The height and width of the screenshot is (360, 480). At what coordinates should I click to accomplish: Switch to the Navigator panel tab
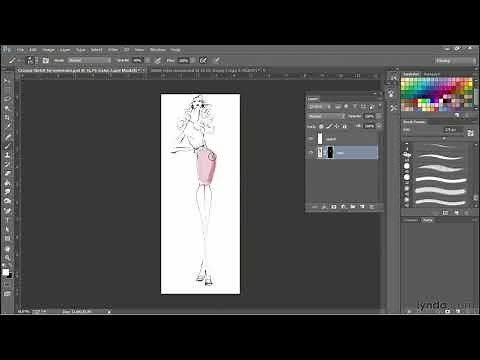432,74
